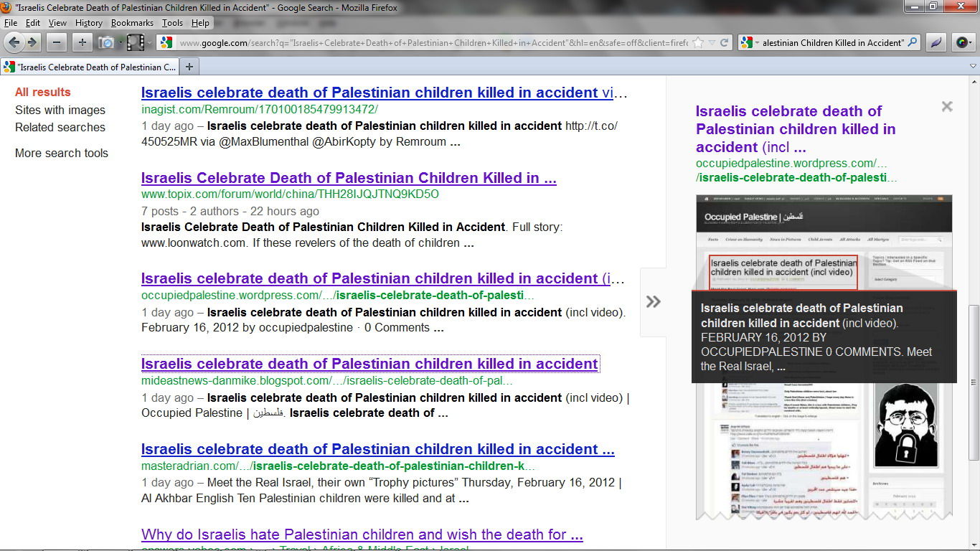Open the list all tabs dropdown arrow
This screenshot has height=551, width=980.
[973, 67]
